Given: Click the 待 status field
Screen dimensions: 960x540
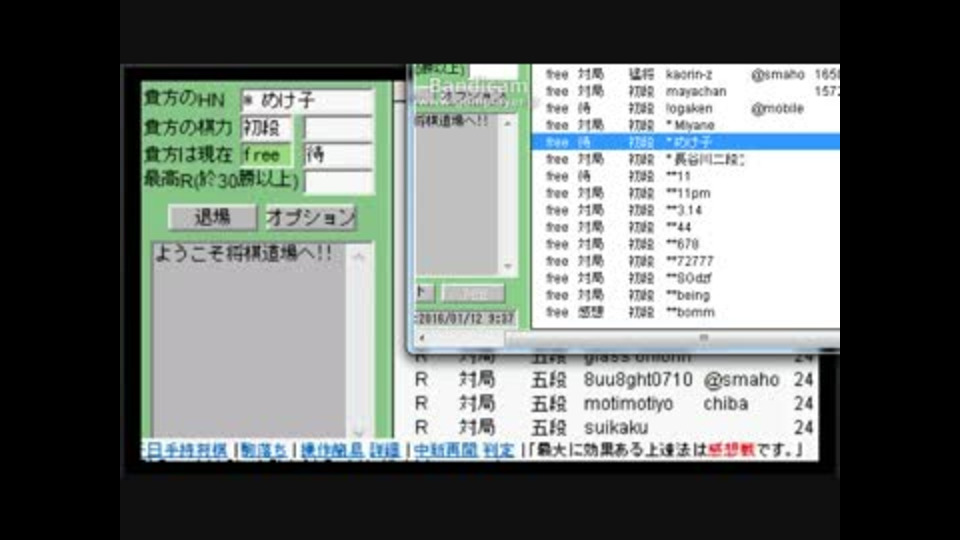Looking at the screenshot, I should pyautogui.click(x=338, y=155).
